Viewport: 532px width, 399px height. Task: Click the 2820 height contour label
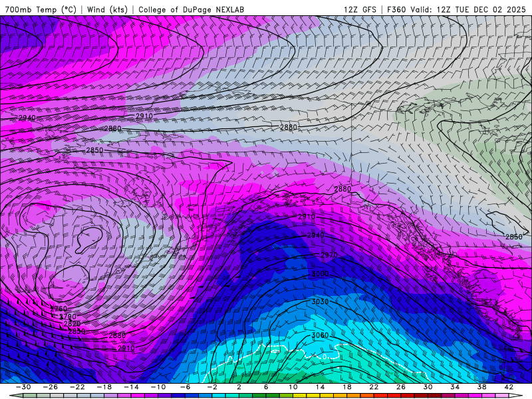click(72, 324)
